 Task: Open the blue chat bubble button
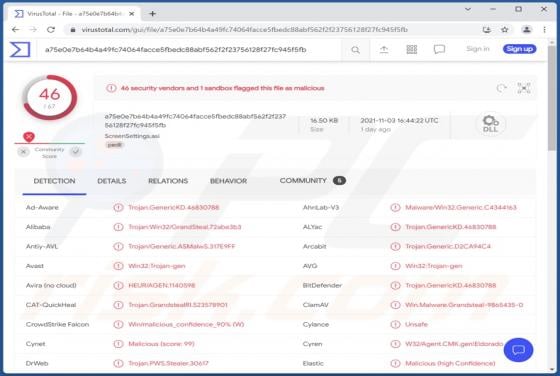pos(518,350)
